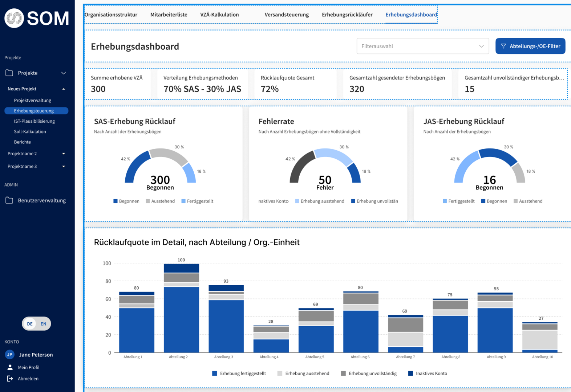Image resolution: width=571 pixels, height=392 pixels.
Task: Click the Mein Profil person icon
Action: 10,367
